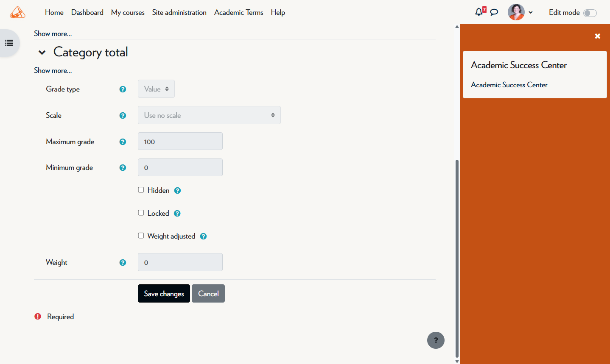Open Academic Terms menu
Image resolution: width=610 pixels, height=364 pixels.
tap(239, 12)
